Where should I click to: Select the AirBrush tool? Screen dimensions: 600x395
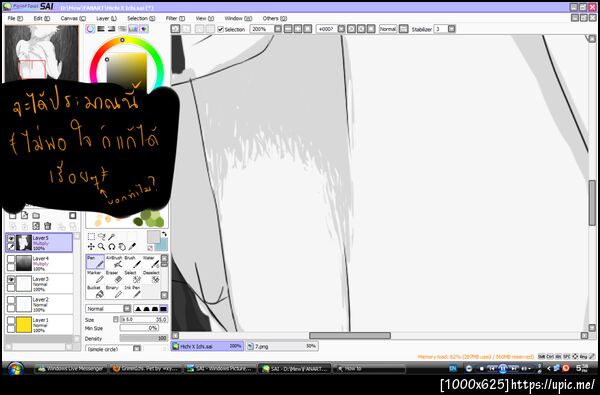pyautogui.click(x=114, y=262)
